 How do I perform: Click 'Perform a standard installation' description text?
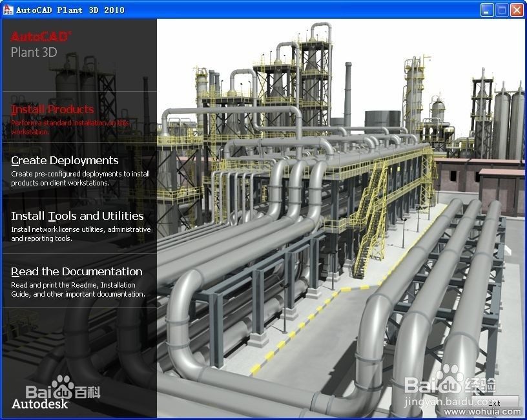70,127
